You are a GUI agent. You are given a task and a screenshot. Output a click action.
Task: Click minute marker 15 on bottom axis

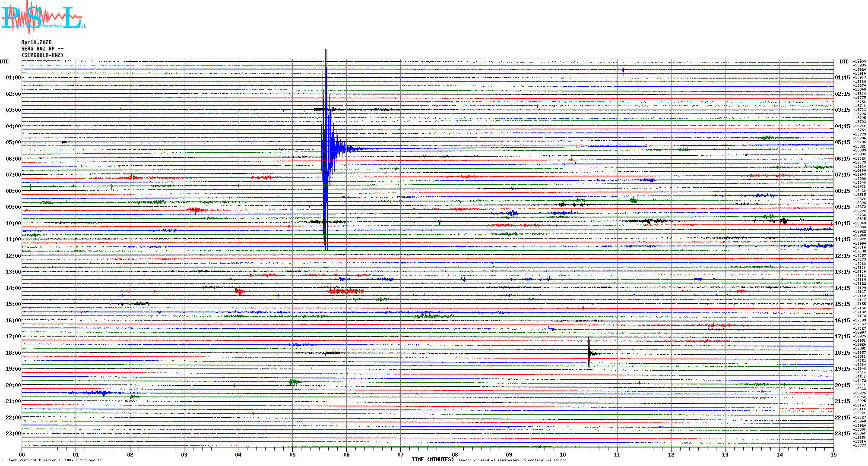(x=833, y=454)
